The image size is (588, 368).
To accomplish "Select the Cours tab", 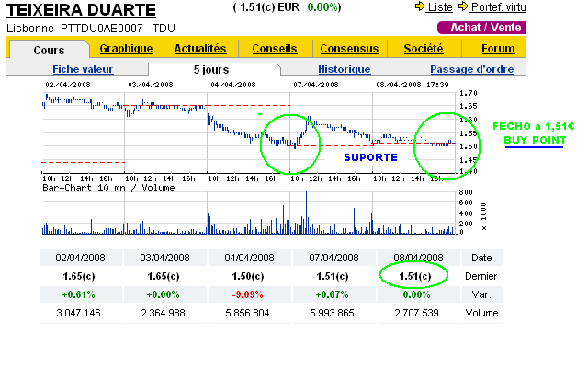I will (x=49, y=51).
